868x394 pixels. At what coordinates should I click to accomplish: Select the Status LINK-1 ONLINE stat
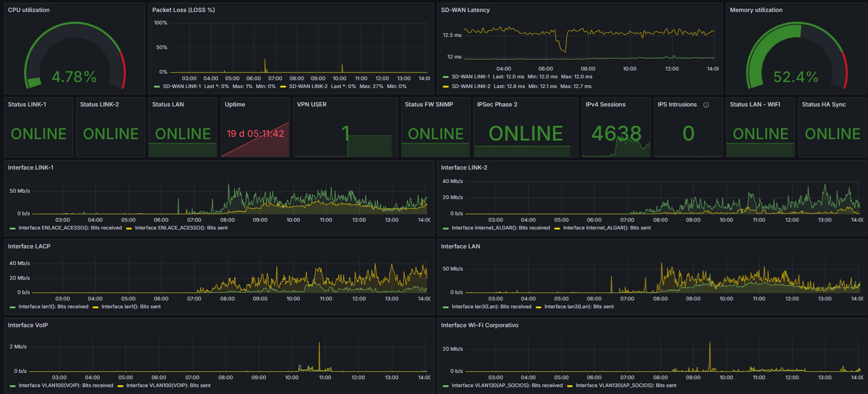click(39, 134)
